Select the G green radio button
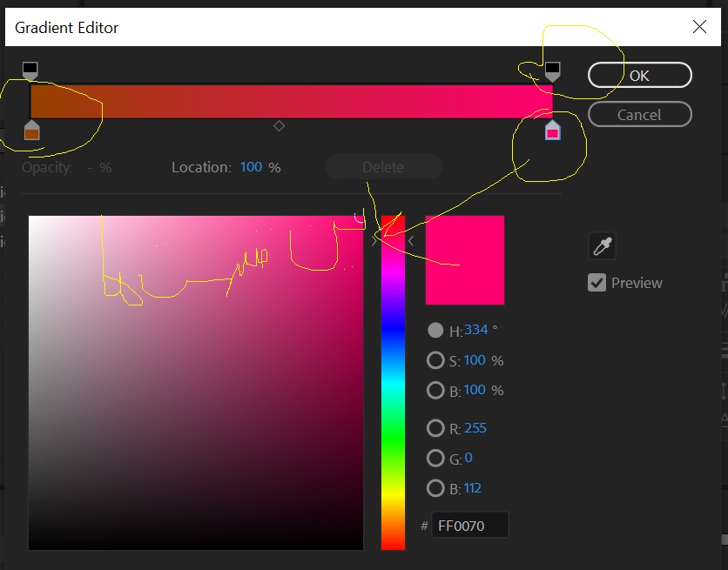The image size is (728, 570). 435,458
